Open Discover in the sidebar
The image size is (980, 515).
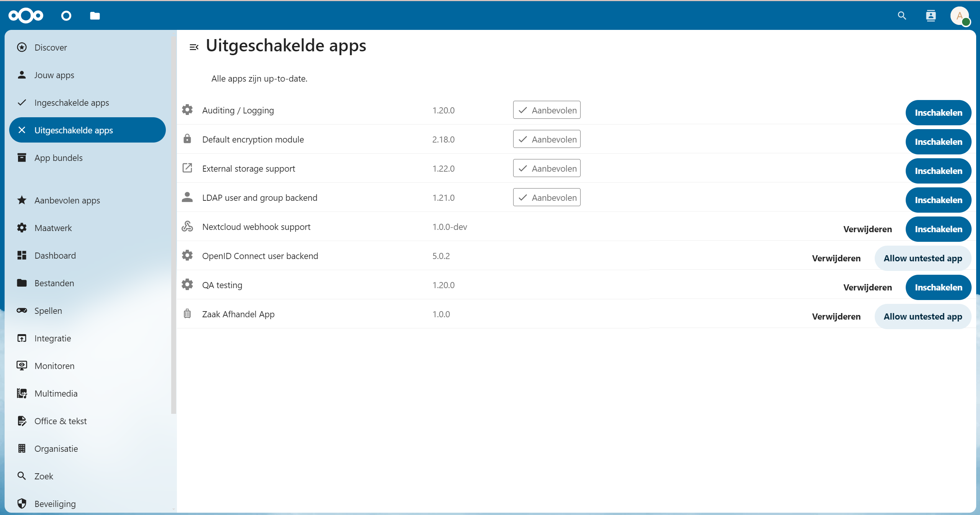(x=87, y=48)
